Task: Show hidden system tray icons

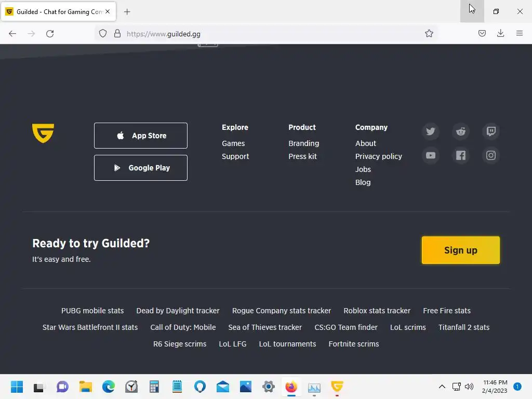Action: pos(442,387)
